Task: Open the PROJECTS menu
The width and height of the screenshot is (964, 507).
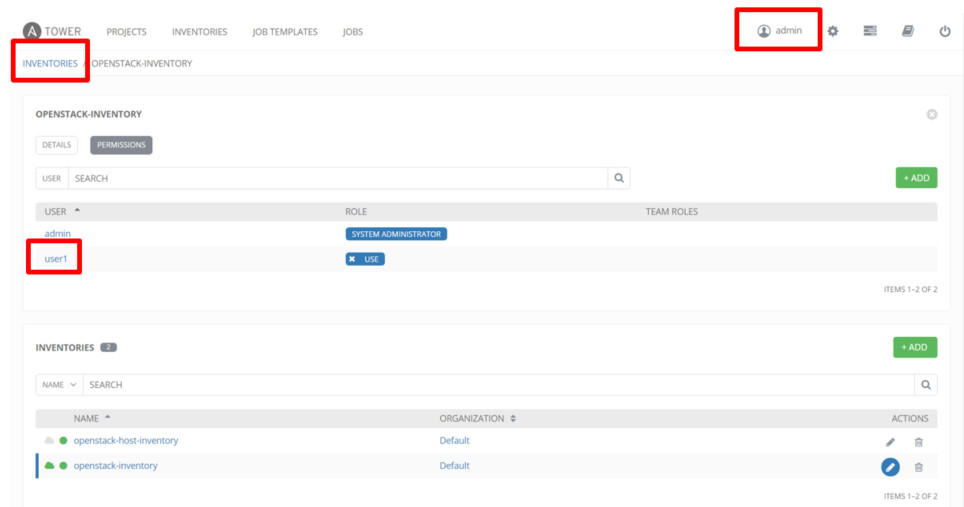Action: [x=127, y=31]
